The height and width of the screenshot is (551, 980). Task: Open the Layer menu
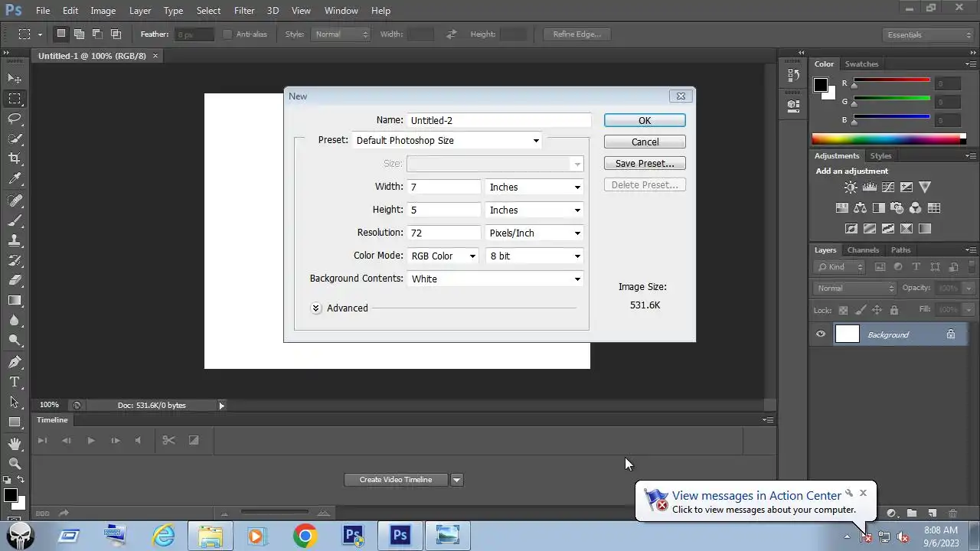point(140,11)
